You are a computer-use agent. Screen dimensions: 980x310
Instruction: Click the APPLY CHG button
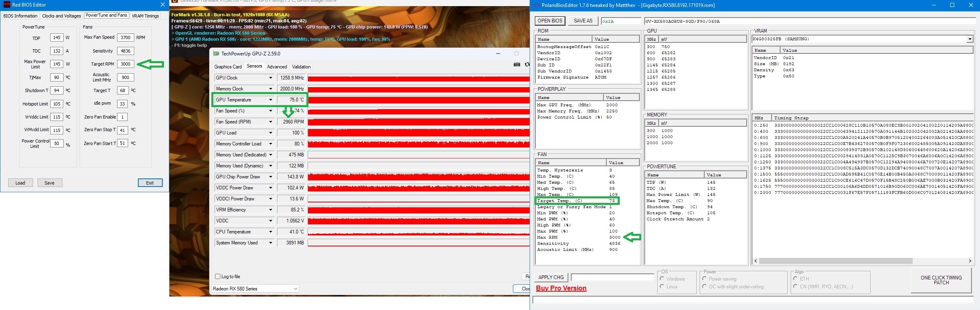551,277
